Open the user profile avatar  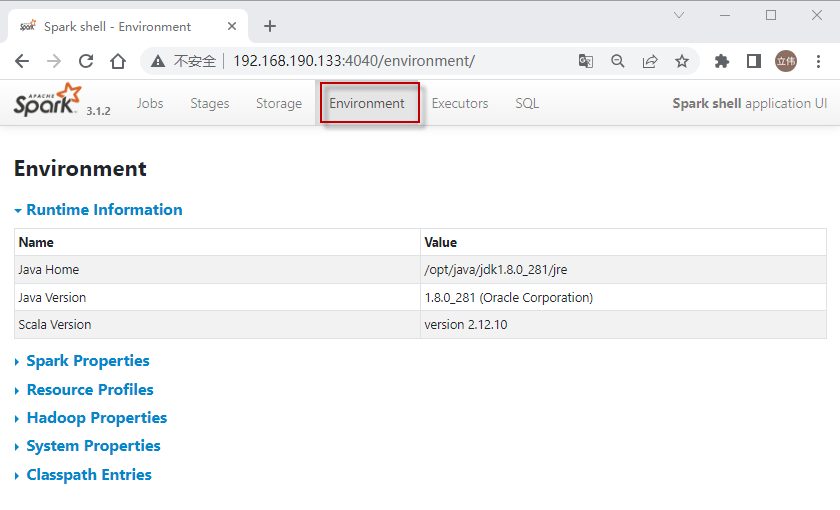coord(786,61)
